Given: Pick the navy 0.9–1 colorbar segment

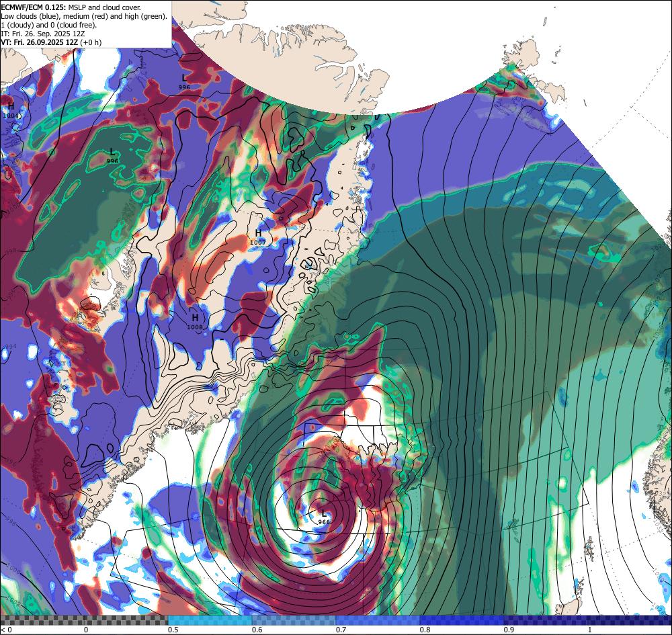Looking at the screenshot, I should tap(546, 620).
